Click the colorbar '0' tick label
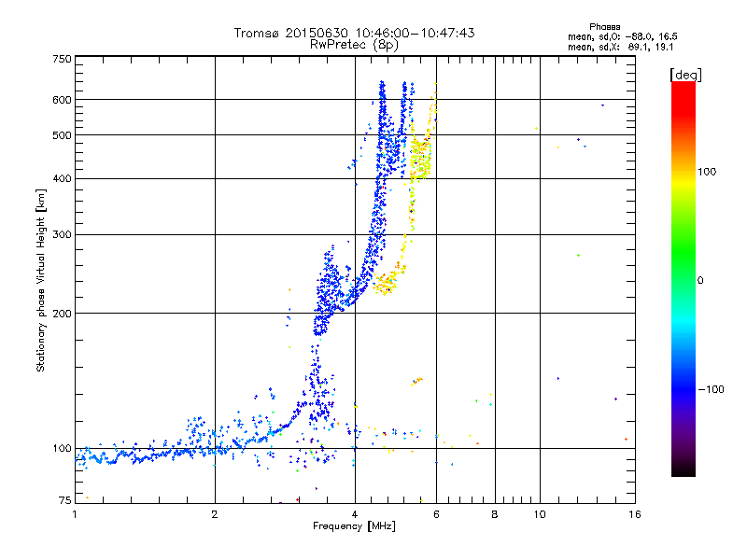 pos(700,281)
